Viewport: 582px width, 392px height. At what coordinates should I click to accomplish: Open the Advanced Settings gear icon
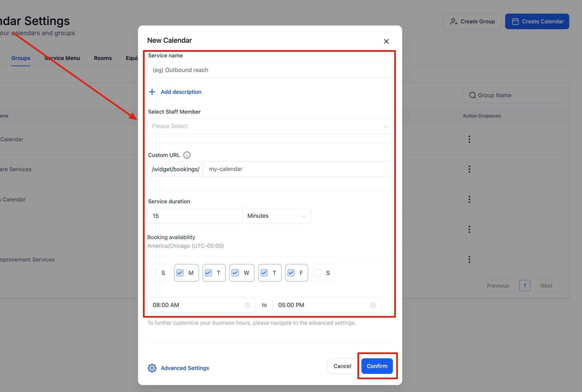(x=152, y=368)
